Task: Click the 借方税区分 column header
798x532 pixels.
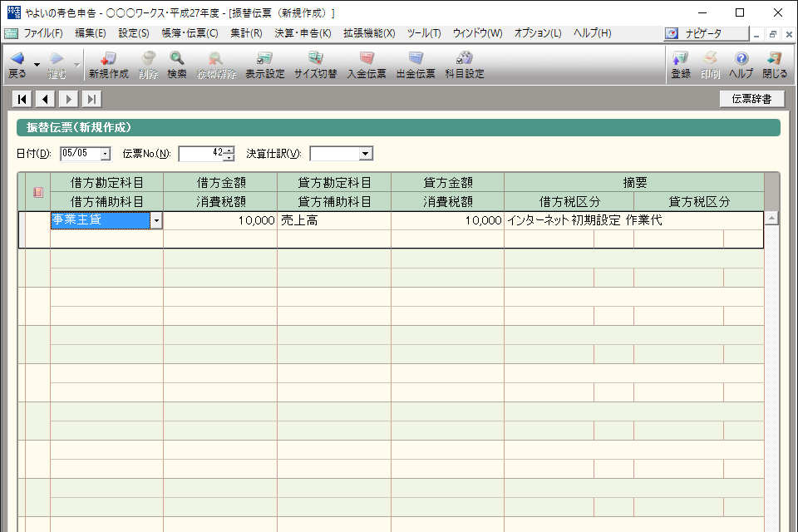Action: pos(569,202)
